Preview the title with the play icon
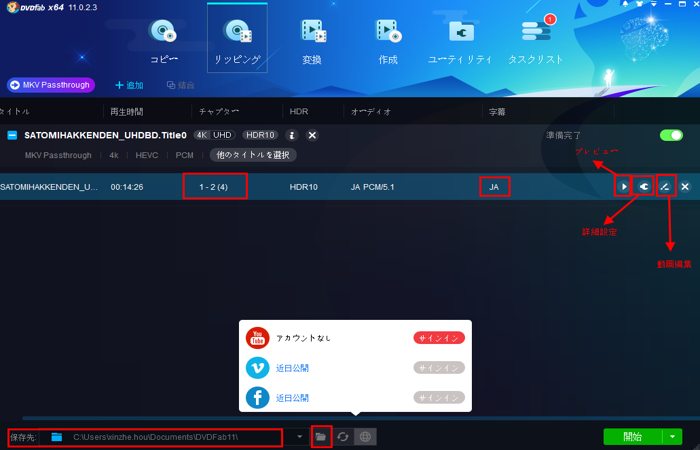Viewport: 700px width, 450px height. [x=623, y=187]
